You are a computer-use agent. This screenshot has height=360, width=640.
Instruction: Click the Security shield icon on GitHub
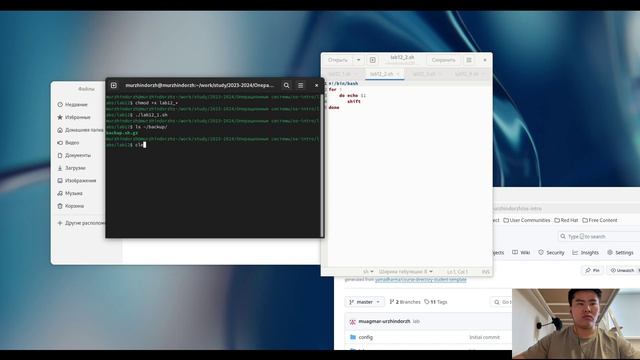[x=541, y=252]
